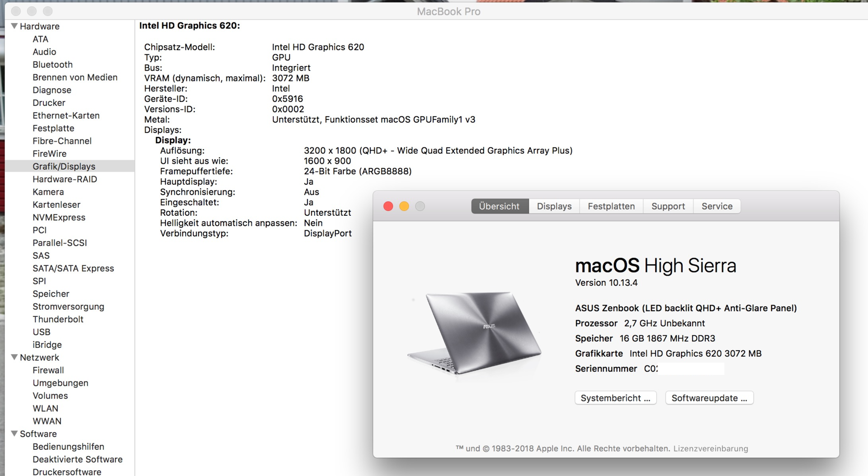The height and width of the screenshot is (476, 868).
Task: Select WWAN under Netzwerk
Action: click(47, 421)
